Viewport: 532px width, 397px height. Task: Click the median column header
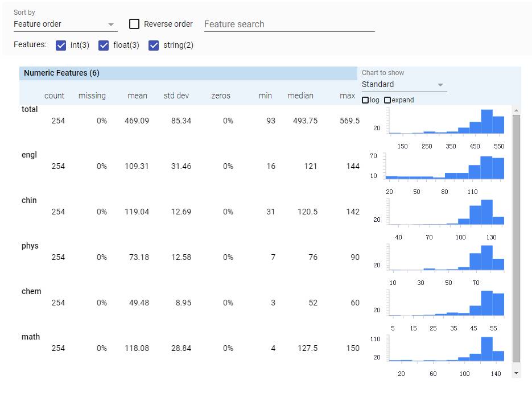click(300, 96)
